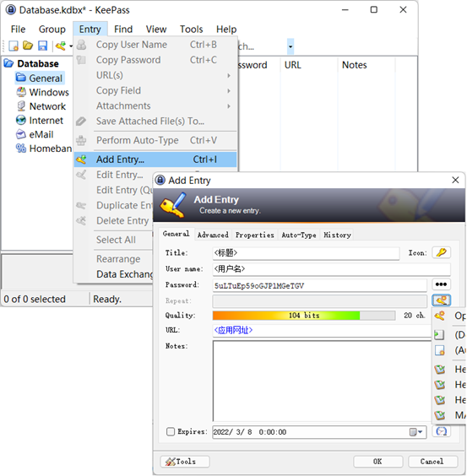
Task: Open the Help menu
Action: 226,30
